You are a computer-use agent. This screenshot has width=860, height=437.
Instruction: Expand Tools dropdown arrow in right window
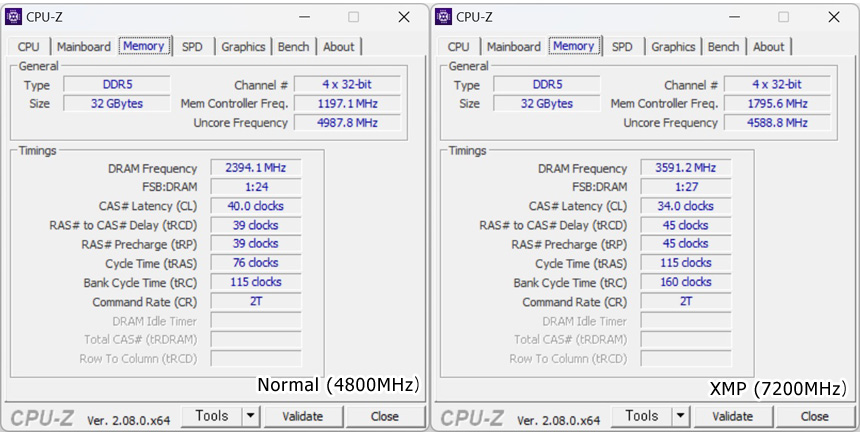click(681, 416)
